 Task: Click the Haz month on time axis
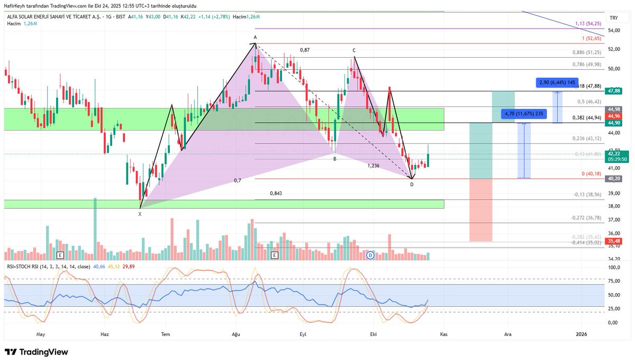click(105, 334)
